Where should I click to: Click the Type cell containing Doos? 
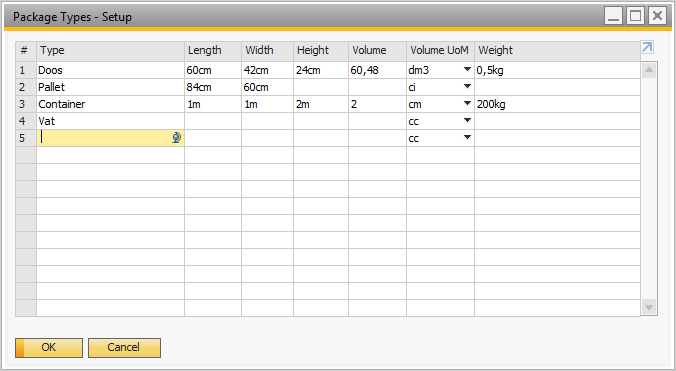(x=110, y=70)
